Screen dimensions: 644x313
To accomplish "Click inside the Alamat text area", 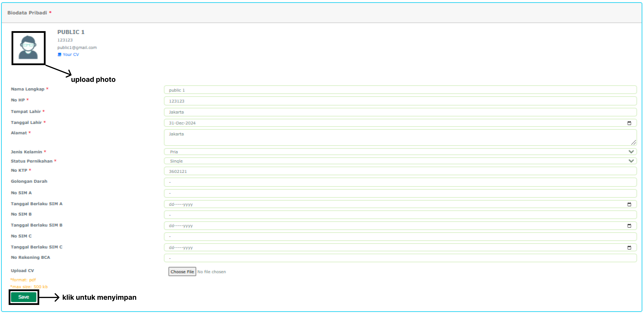I will pyautogui.click(x=400, y=138).
